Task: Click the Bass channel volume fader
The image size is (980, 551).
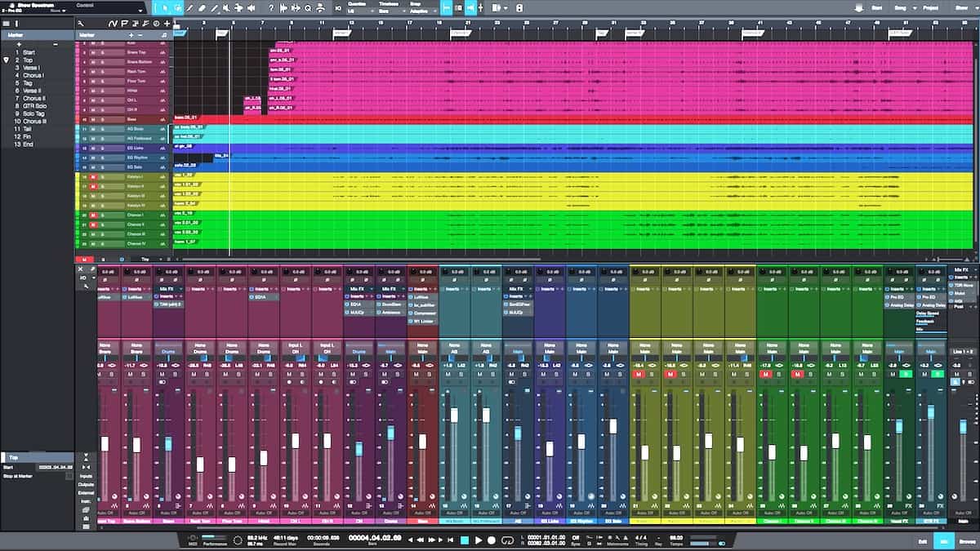Action: coord(422,441)
